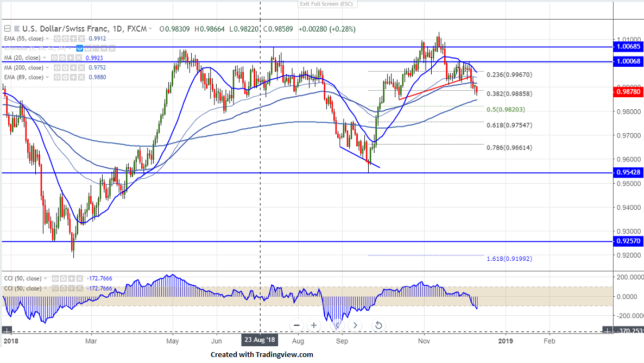Open second CCI (50, close) dropdown arrow

pos(45,288)
